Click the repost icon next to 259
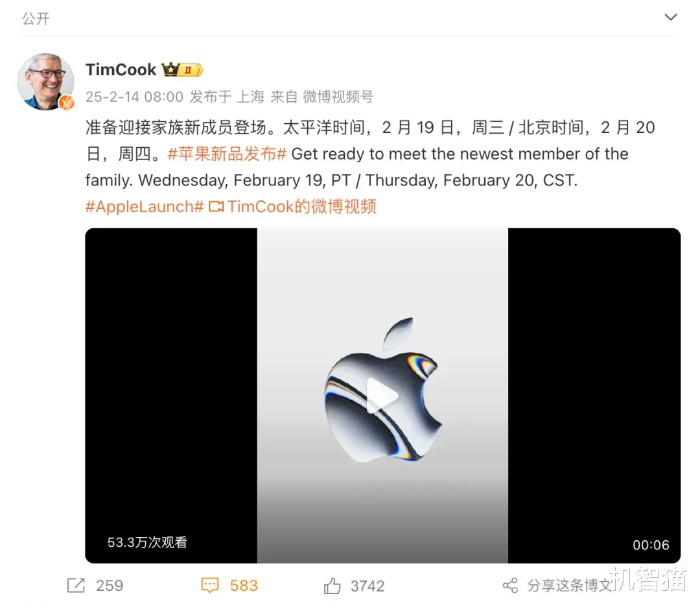The image size is (700, 609). pos(76,585)
